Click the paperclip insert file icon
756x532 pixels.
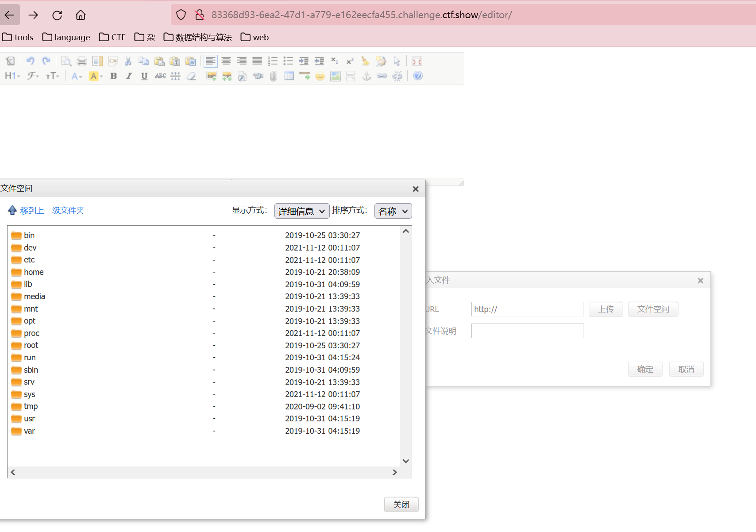click(x=274, y=76)
